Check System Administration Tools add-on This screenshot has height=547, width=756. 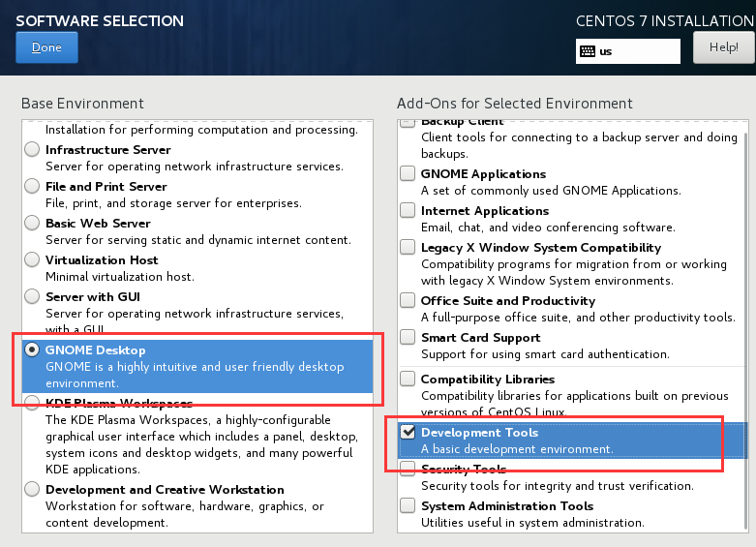pyautogui.click(x=408, y=505)
